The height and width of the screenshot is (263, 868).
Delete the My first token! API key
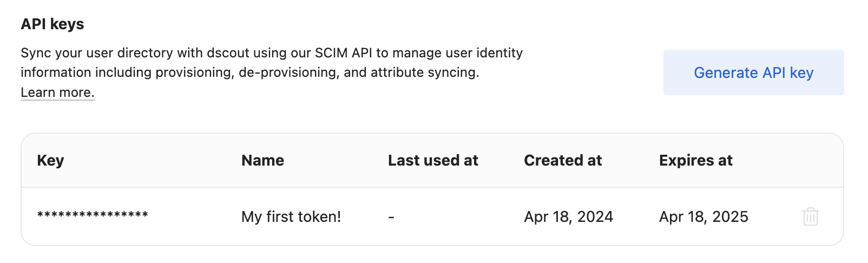(810, 216)
